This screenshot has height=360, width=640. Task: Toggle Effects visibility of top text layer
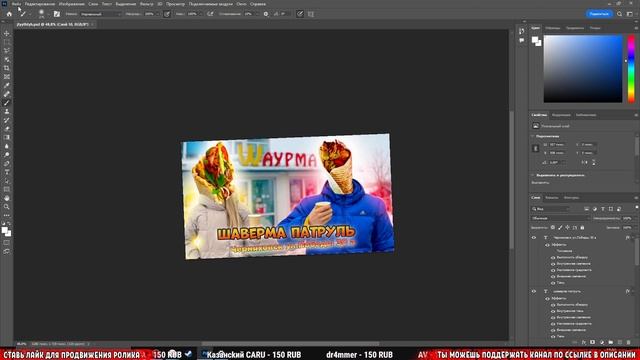click(x=547, y=245)
